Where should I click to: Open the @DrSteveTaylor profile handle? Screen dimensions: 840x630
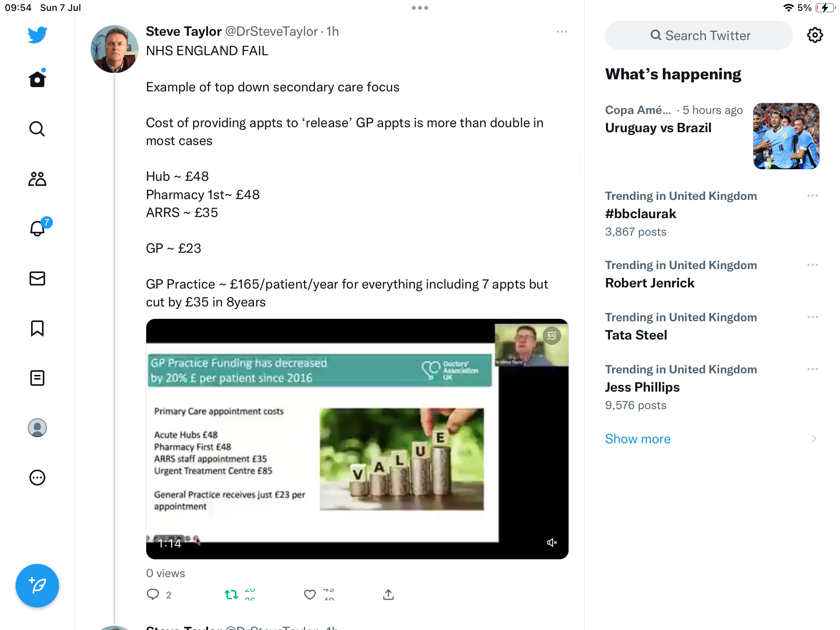[x=271, y=31]
